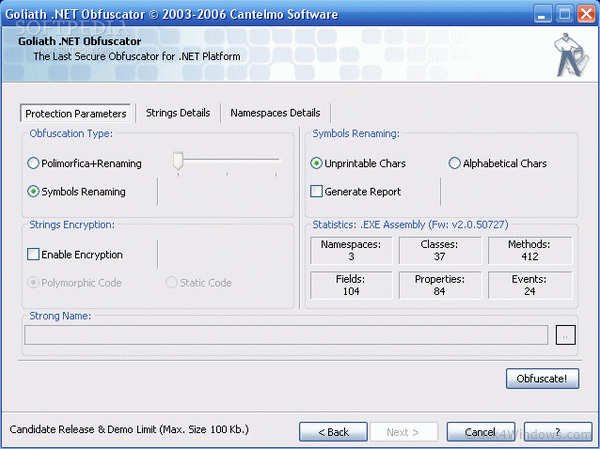
Task: Click the Statistics .EXE Assembly heading
Action: click(410, 224)
